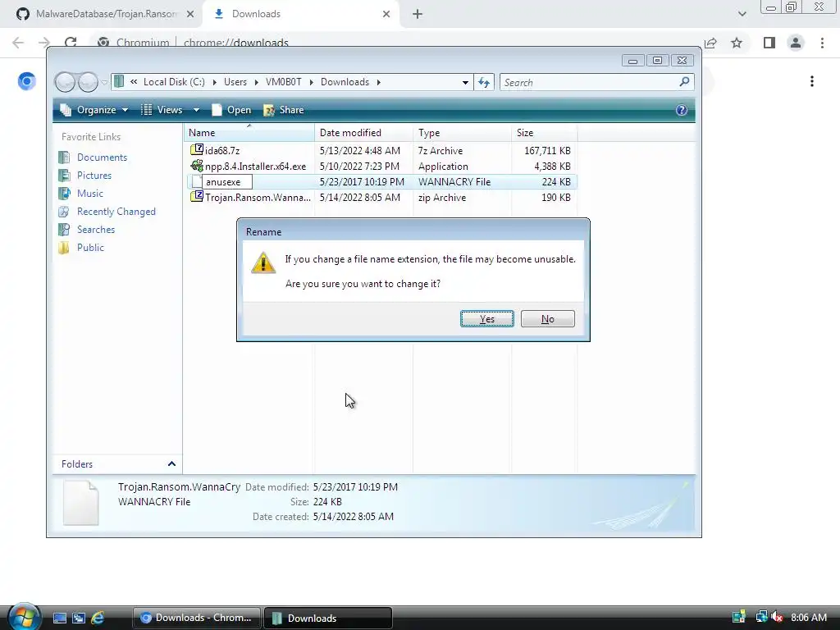Open Explorer help icon
Viewport: 840px width, 630px height.
pos(681,110)
